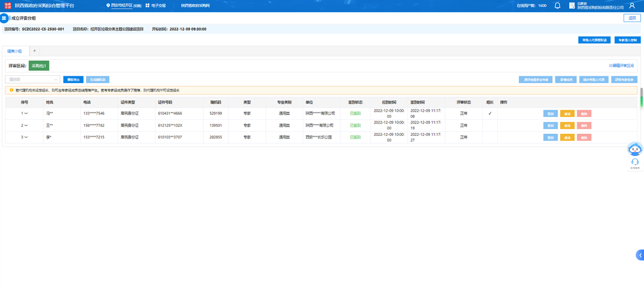Click random code 282855
Viewport: 644px width, 291px height.
[x=216, y=137]
